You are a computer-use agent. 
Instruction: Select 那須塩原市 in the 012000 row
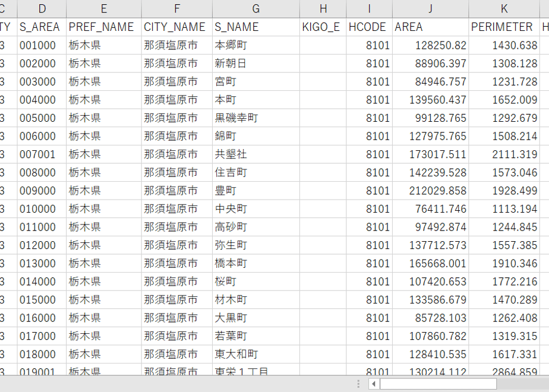pos(177,245)
